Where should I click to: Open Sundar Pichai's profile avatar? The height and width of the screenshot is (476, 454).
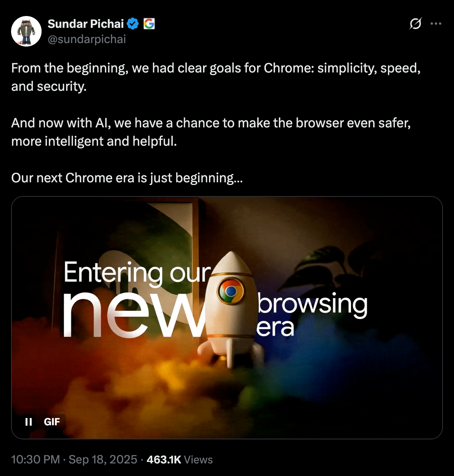26,31
